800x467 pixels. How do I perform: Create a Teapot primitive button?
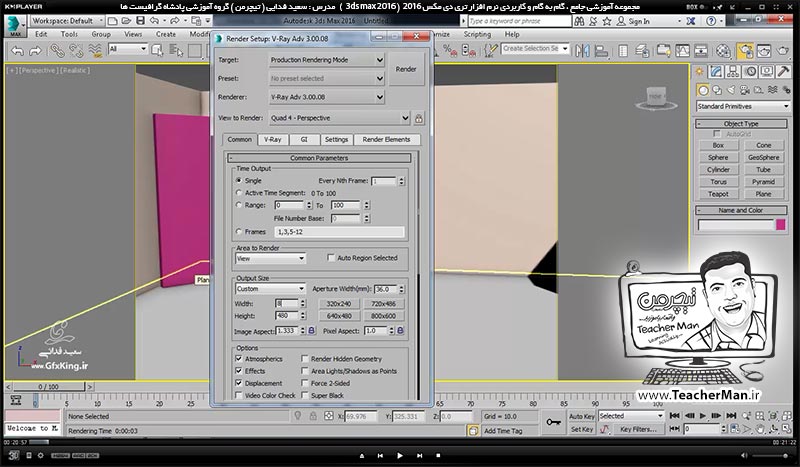click(718, 194)
